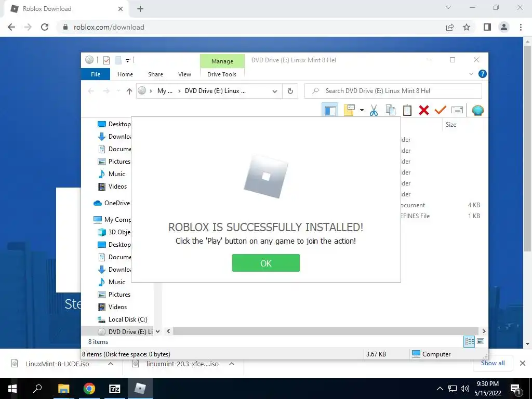
Task: Expand the Explorer ribbon chevron
Action: [x=471, y=74]
